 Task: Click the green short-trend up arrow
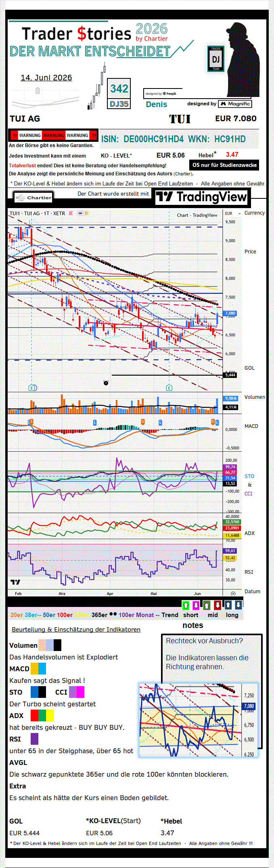tap(186, 605)
